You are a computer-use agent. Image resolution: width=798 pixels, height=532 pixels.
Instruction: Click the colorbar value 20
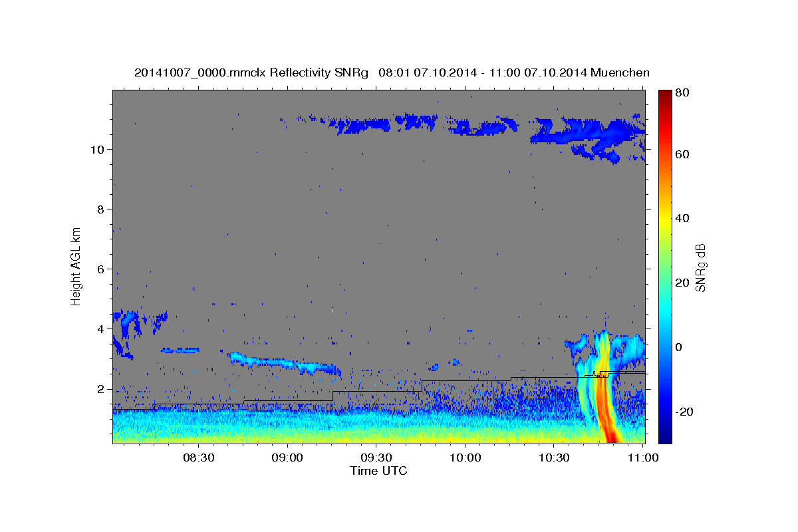tap(682, 283)
